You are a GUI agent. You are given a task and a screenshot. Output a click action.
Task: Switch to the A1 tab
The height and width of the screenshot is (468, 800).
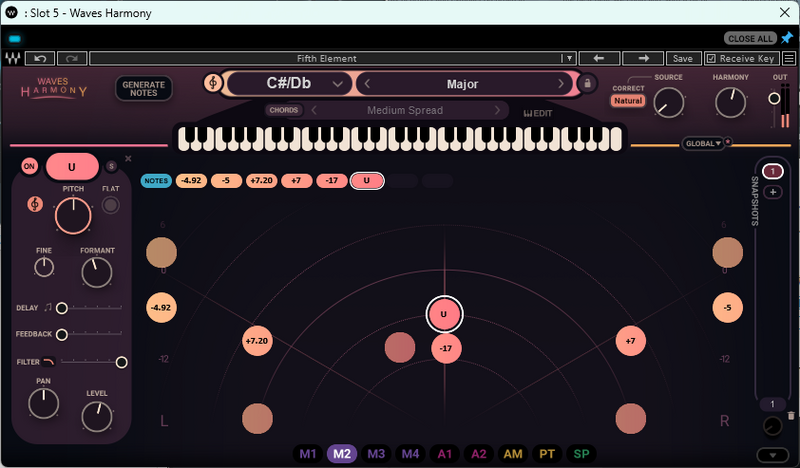(x=444, y=454)
